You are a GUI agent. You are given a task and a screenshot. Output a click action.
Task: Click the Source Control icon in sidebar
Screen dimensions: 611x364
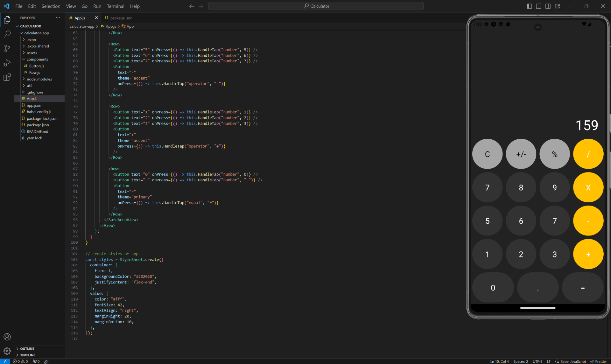(6, 48)
